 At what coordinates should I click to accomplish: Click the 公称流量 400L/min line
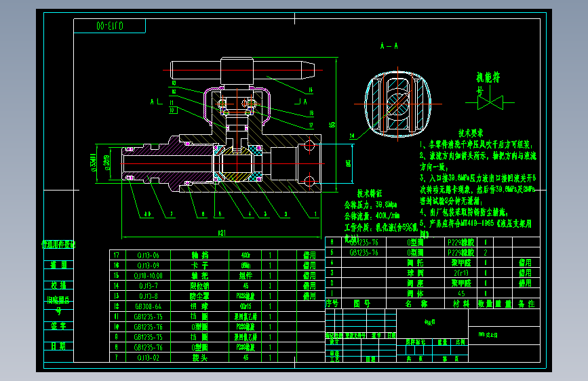click(x=372, y=216)
